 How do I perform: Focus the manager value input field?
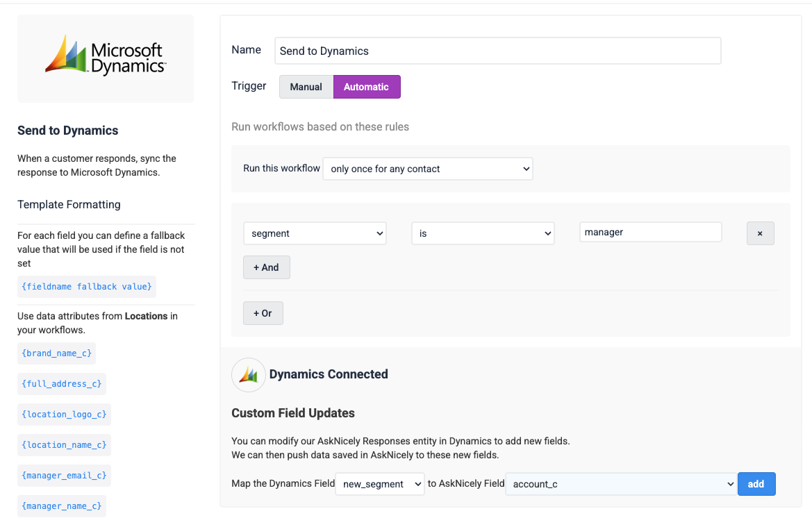click(x=650, y=233)
